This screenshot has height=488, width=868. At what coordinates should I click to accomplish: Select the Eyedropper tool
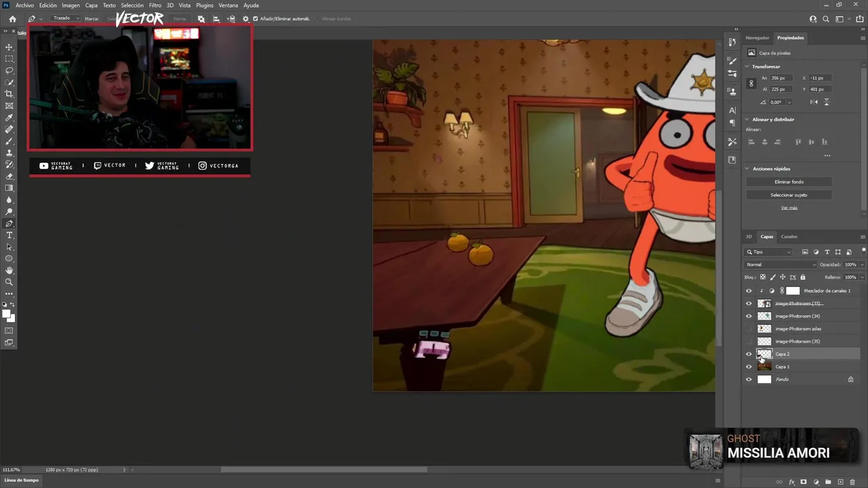pyautogui.click(x=9, y=117)
